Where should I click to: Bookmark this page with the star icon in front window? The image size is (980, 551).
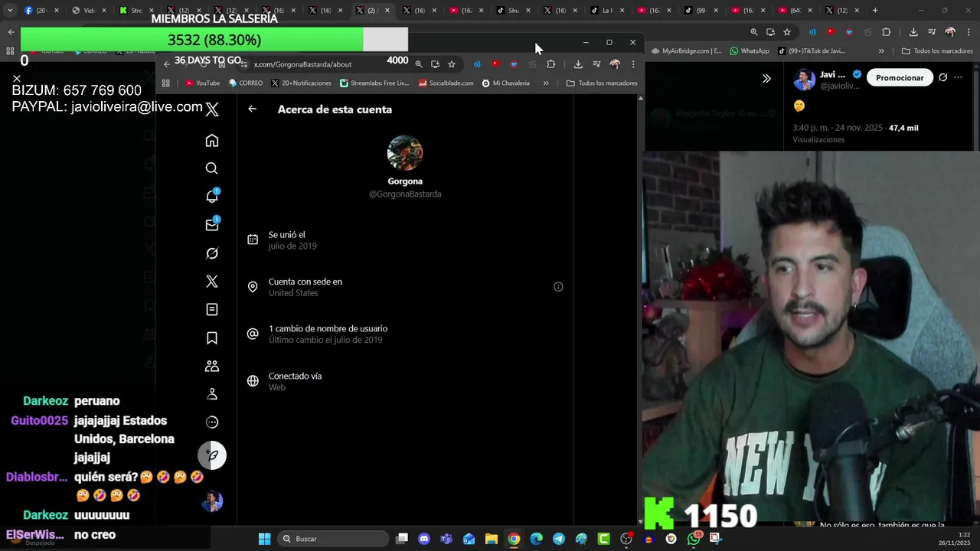(x=452, y=64)
